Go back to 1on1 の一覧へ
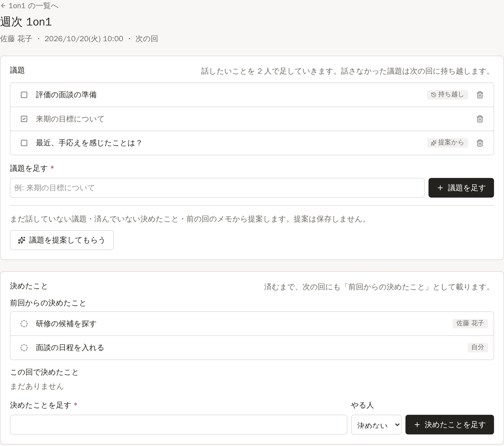 29,6
